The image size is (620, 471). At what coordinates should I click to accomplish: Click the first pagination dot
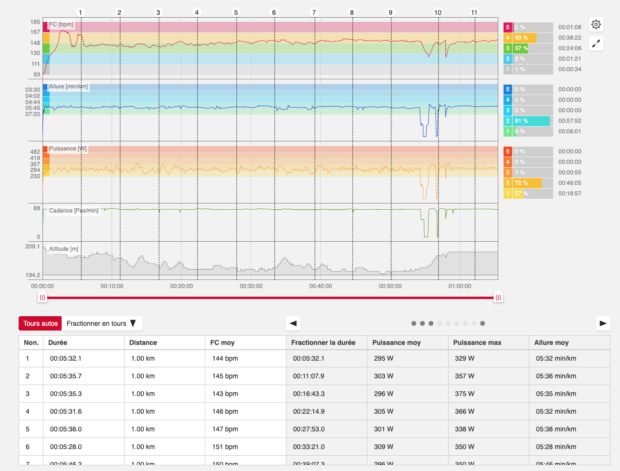[x=414, y=323]
